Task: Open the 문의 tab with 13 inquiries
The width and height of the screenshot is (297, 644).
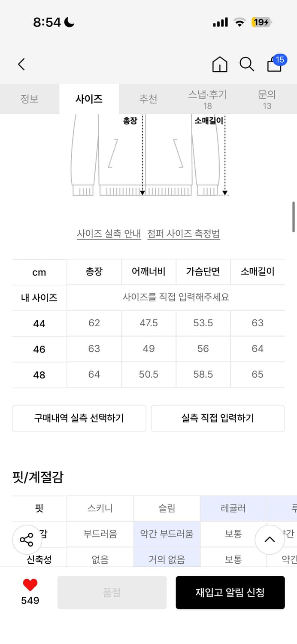Action: click(x=267, y=99)
